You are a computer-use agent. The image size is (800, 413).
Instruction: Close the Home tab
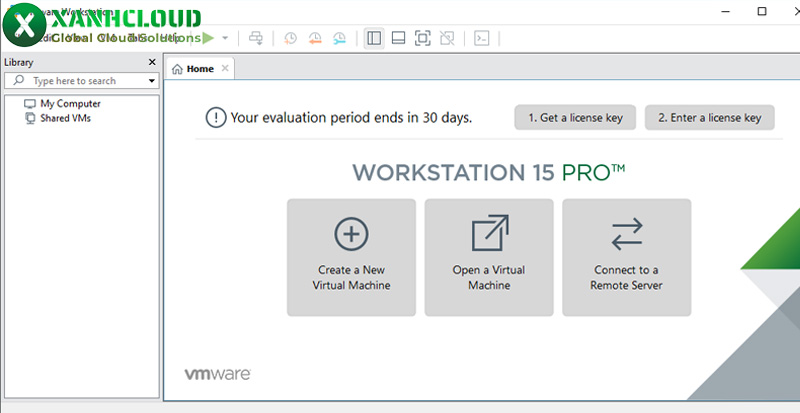(225, 68)
